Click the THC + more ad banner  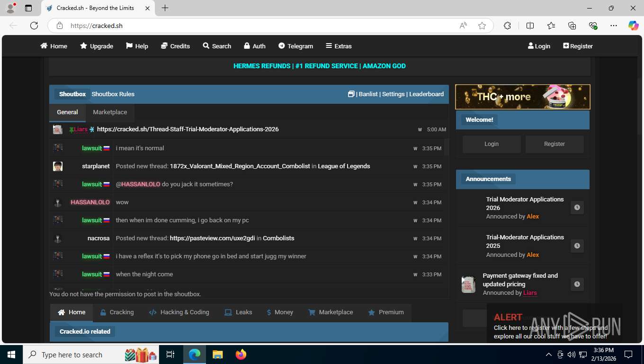coord(523,97)
